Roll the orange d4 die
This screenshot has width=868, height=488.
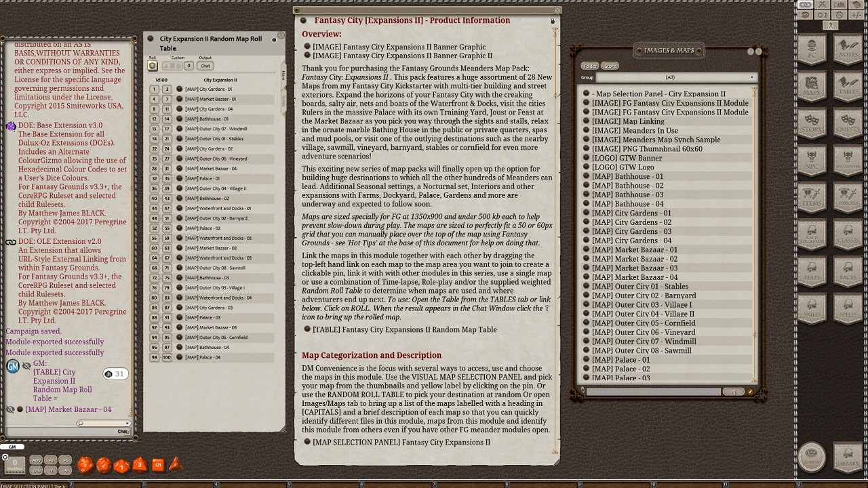pos(175,466)
